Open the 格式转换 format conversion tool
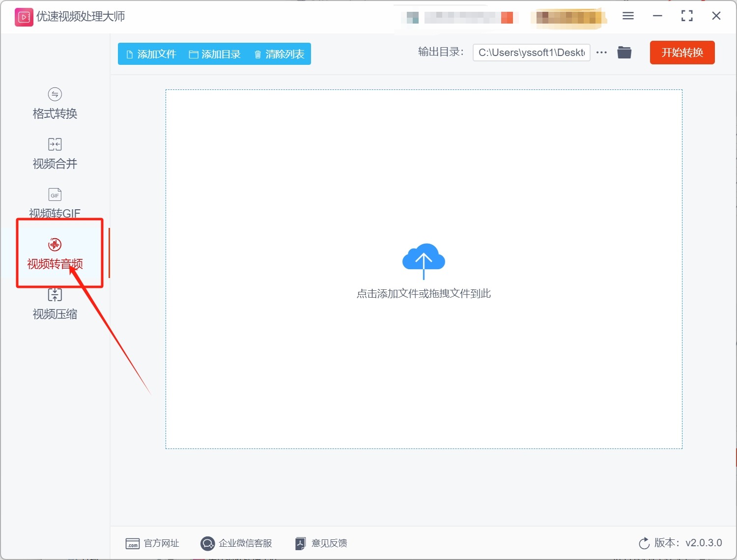The image size is (737, 560). (x=55, y=104)
